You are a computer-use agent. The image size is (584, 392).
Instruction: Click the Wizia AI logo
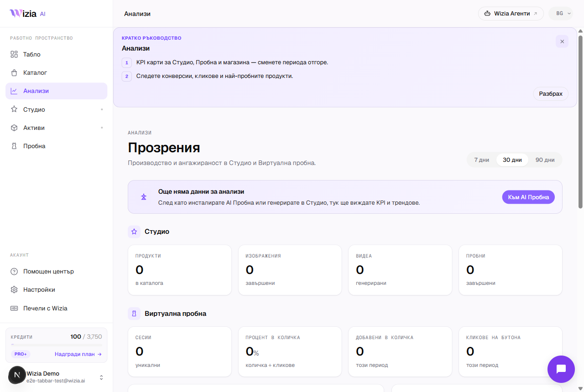27,14
